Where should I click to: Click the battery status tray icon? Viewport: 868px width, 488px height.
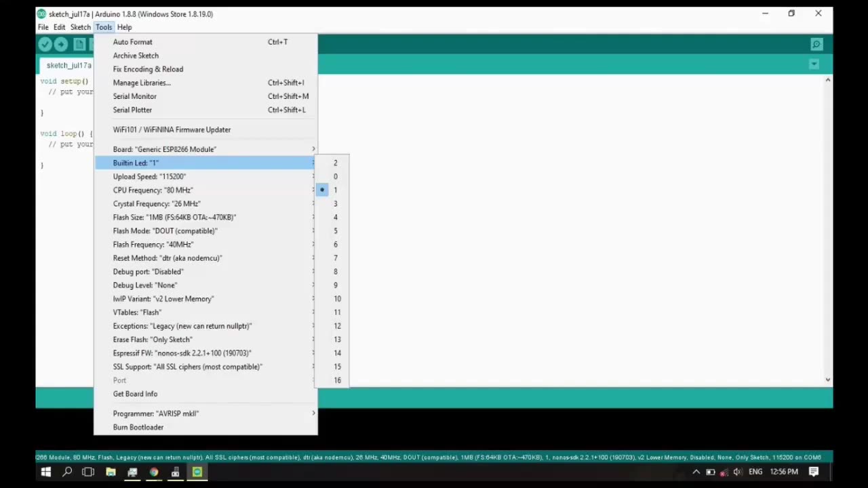(x=710, y=472)
